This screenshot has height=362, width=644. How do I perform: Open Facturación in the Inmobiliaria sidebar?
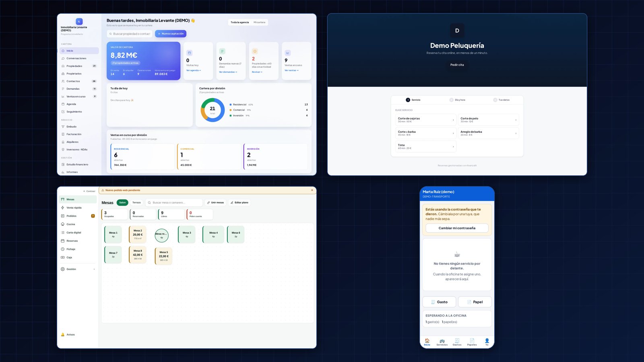[x=79, y=134]
